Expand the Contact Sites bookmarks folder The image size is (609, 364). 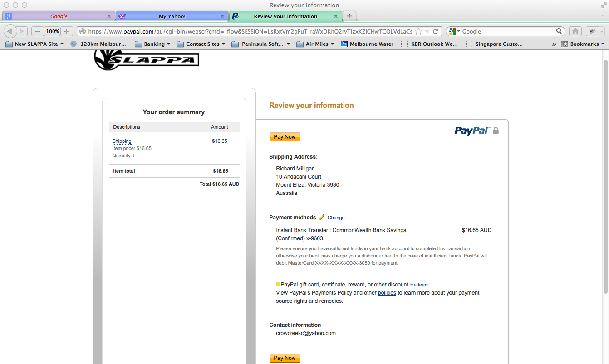tap(201, 44)
